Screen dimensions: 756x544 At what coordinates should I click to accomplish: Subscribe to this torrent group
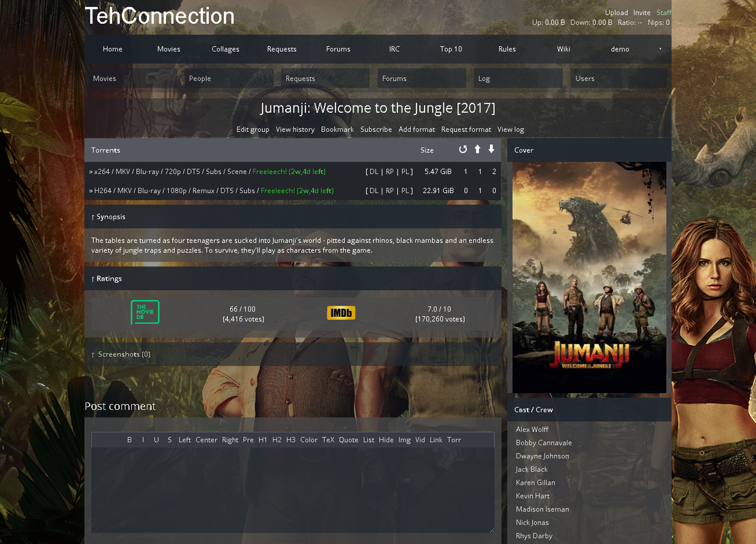(x=376, y=130)
